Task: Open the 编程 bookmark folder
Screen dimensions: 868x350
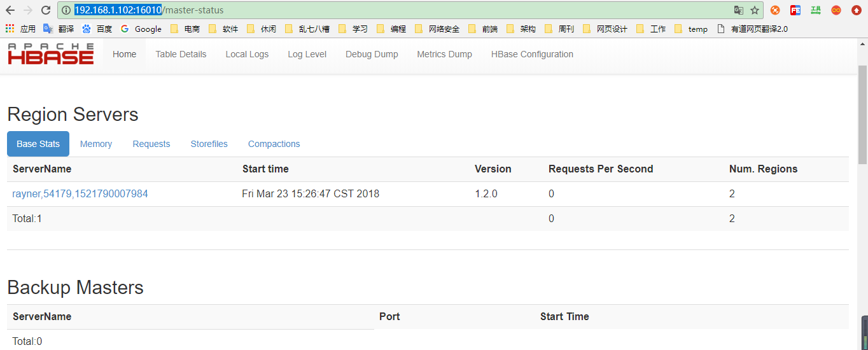Action: (x=391, y=29)
